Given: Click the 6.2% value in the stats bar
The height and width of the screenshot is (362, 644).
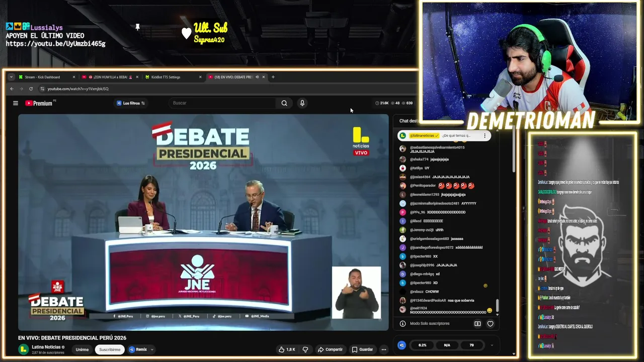Looking at the screenshot, I should point(422,345).
